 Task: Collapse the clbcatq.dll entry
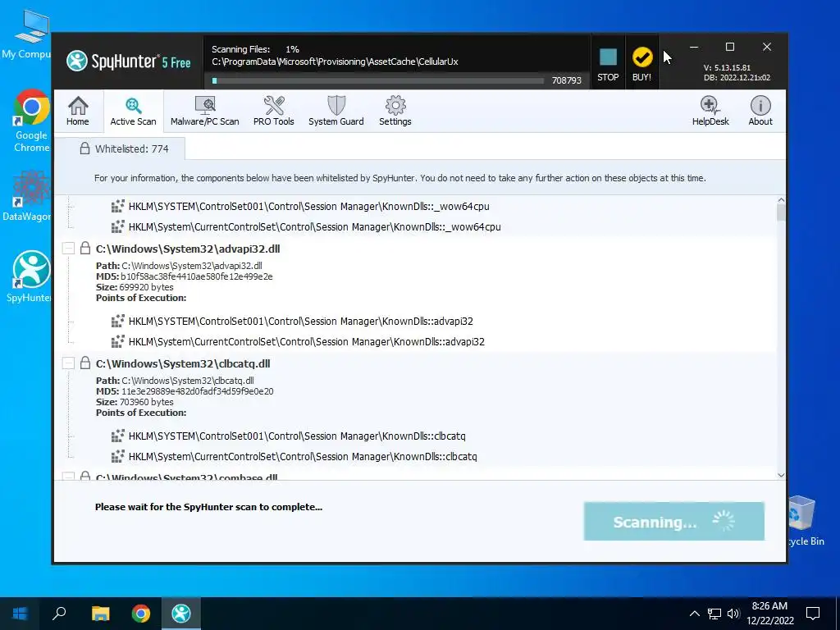click(68, 363)
